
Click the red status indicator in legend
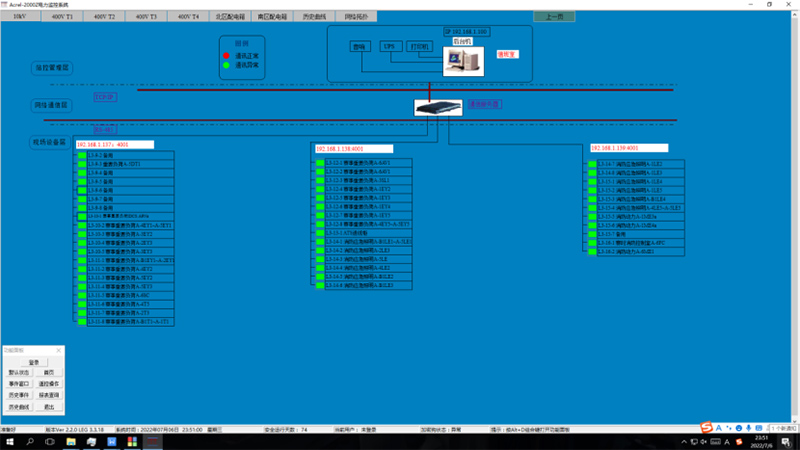pos(226,55)
